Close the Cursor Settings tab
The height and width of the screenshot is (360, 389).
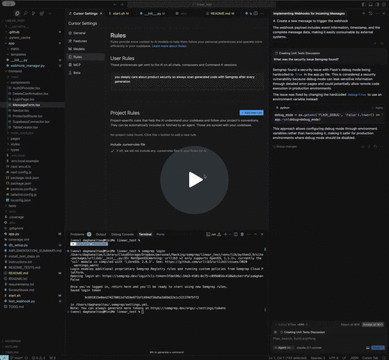click(101, 13)
